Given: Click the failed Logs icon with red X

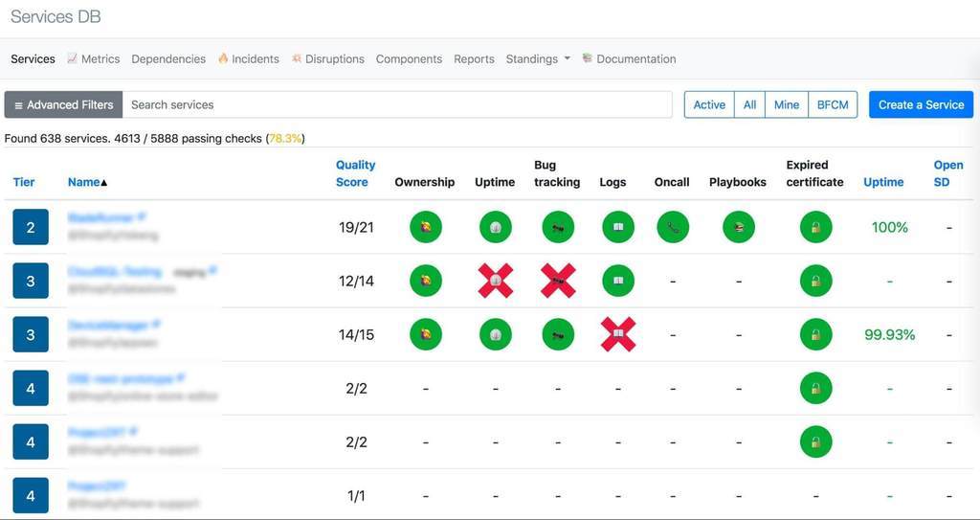Looking at the screenshot, I should coord(617,334).
